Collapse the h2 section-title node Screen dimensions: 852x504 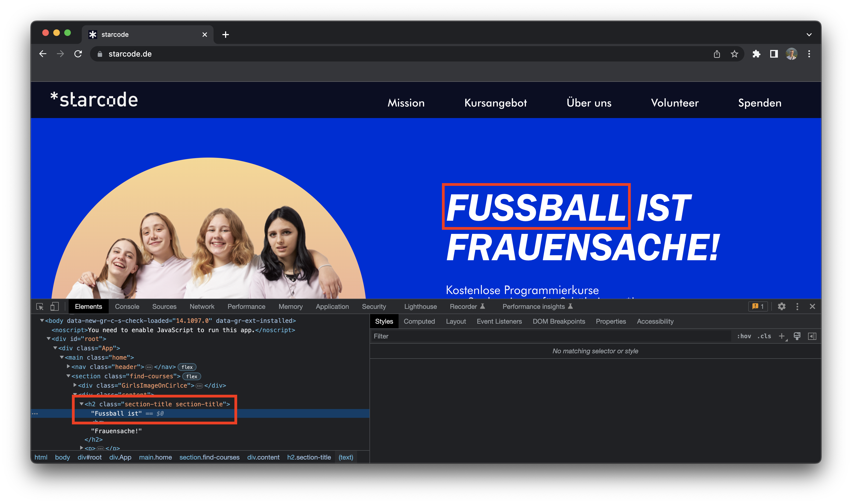[82, 404]
